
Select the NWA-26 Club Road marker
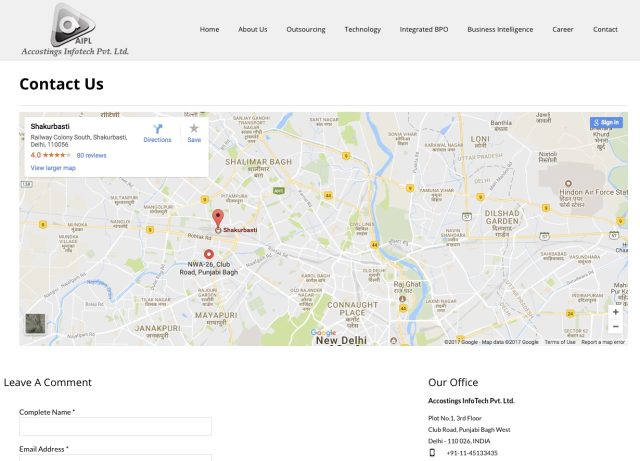pos(209,254)
